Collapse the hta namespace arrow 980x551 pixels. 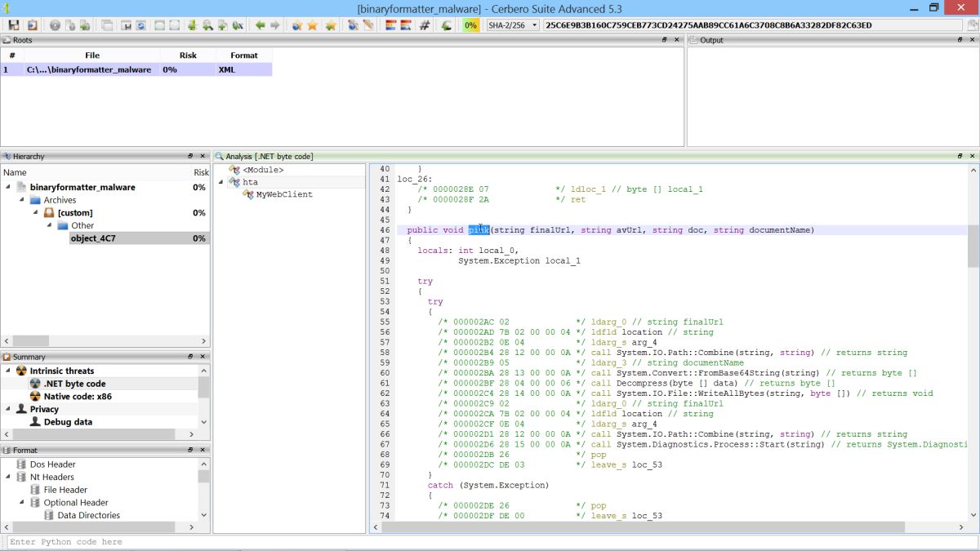click(x=221, y=182)
